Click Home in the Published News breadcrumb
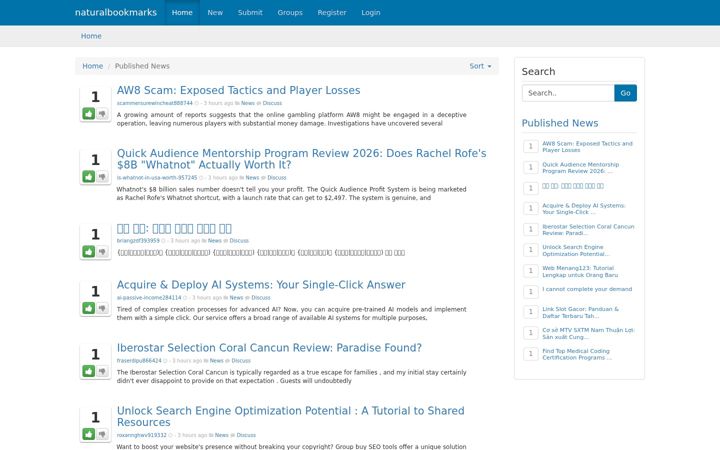 92,66
